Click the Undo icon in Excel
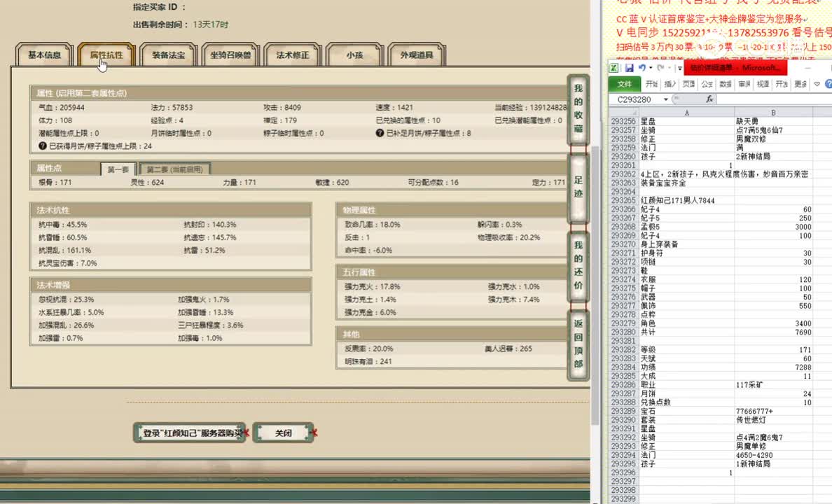This screenshot has height=504, width=832. [642, 67]
